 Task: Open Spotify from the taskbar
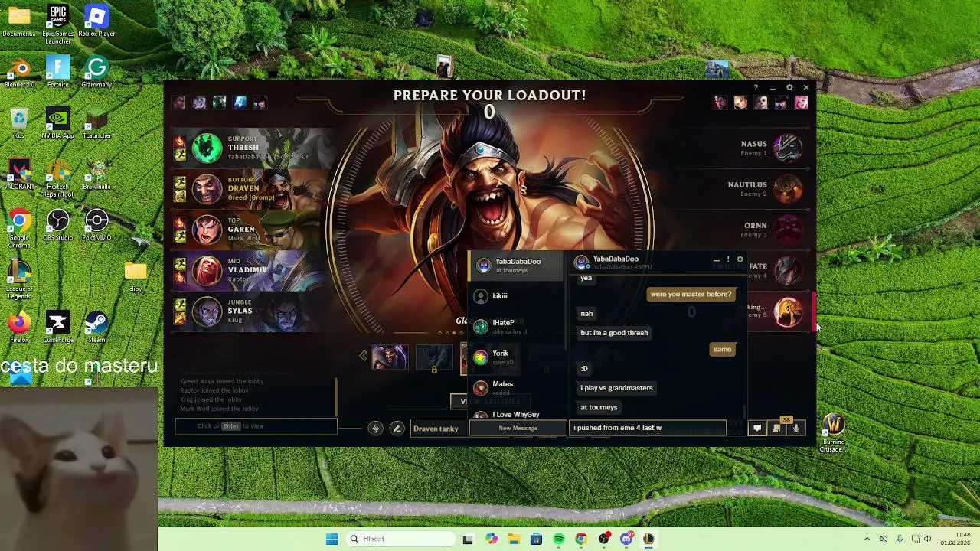(559, 539)
